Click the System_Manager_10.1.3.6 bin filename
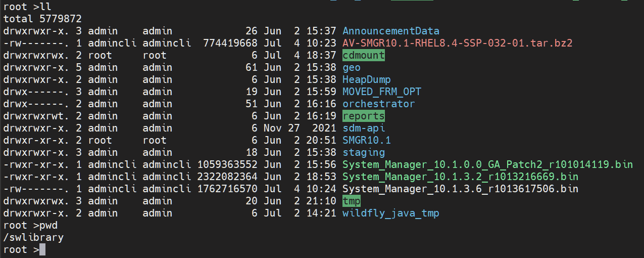 coord(460,189)
